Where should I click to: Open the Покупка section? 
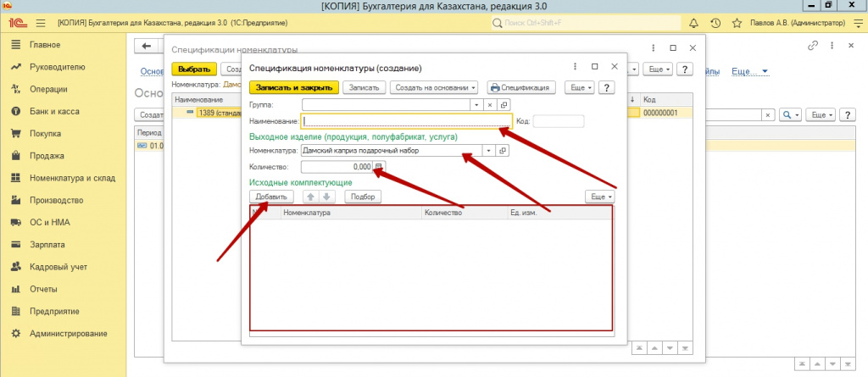coord(45,133)
